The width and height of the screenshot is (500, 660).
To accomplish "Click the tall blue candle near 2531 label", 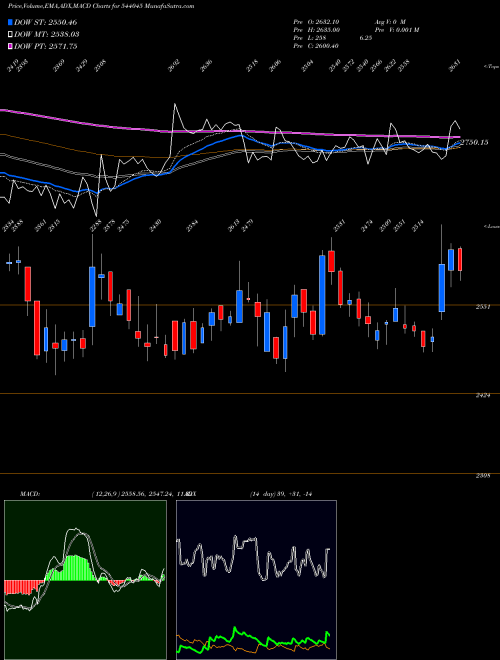I will 322,295.
